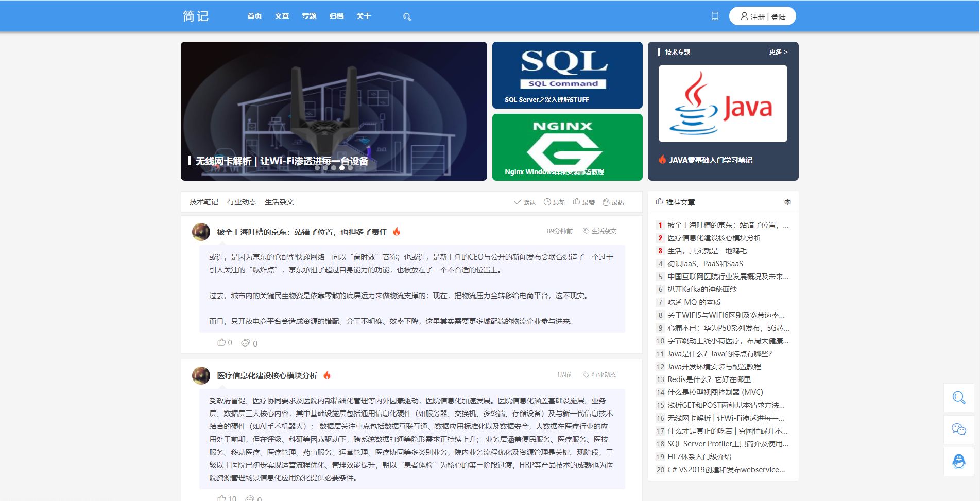Click the floating search button on right

958,398
